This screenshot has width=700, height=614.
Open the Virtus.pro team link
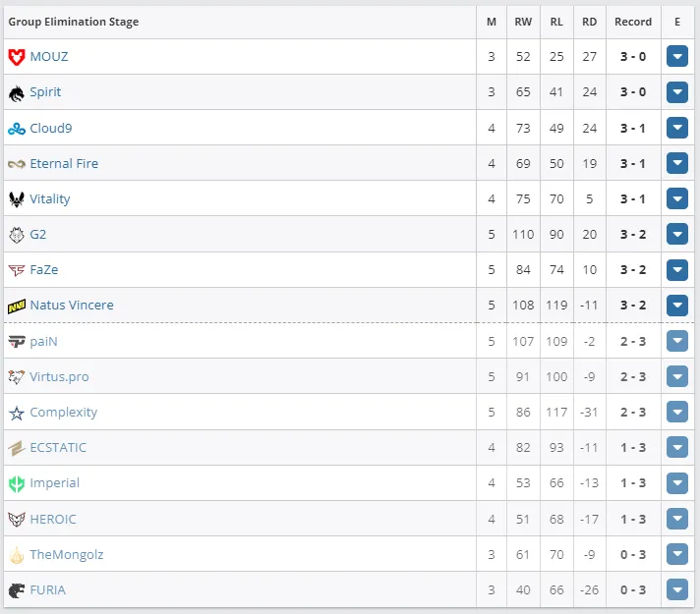[59, 377]
